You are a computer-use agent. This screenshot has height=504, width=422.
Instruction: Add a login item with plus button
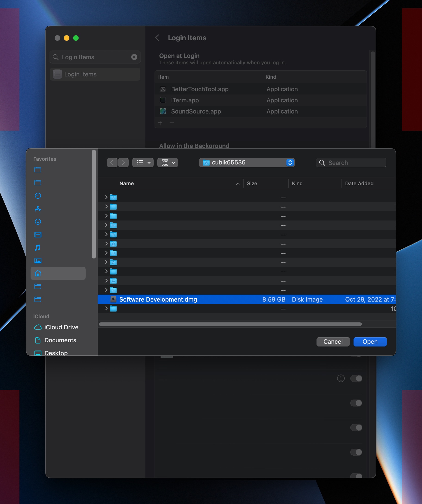[x=160, y=123]
